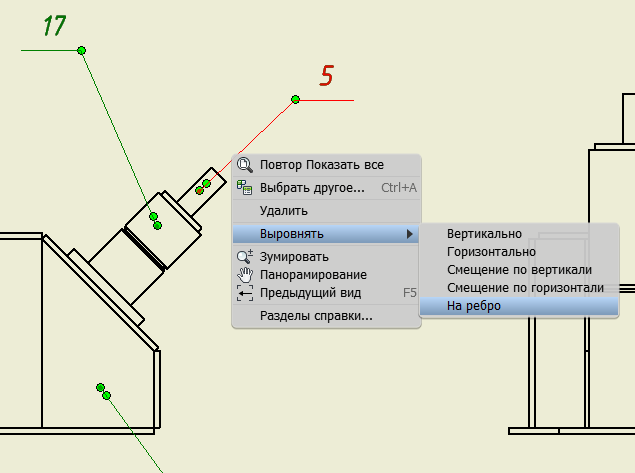The height and width of the screenshot is (473, 635).
Task: Choose 'Смещение по вертикали' option
Action: pyautogui.click(x=519, y=270)
